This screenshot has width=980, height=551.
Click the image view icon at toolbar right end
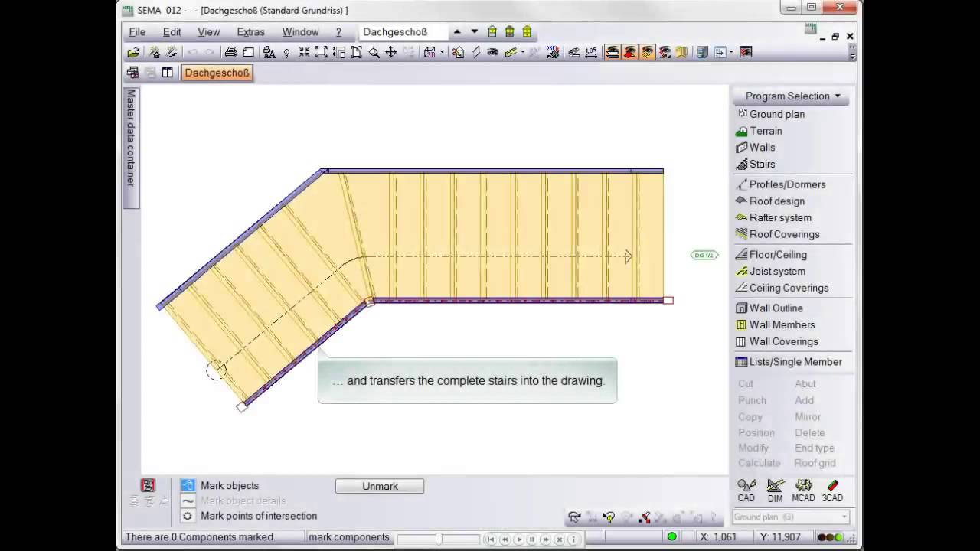tap(746, 53)
